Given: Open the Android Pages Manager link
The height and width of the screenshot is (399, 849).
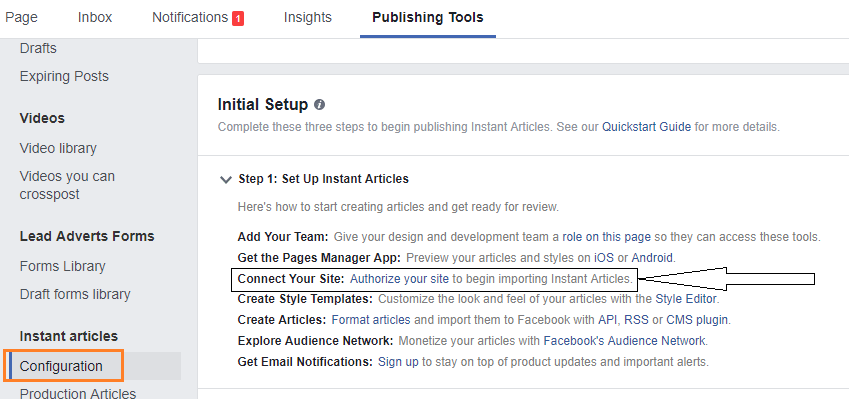Looking at the screenshot, I should click(x=652, y=258).
